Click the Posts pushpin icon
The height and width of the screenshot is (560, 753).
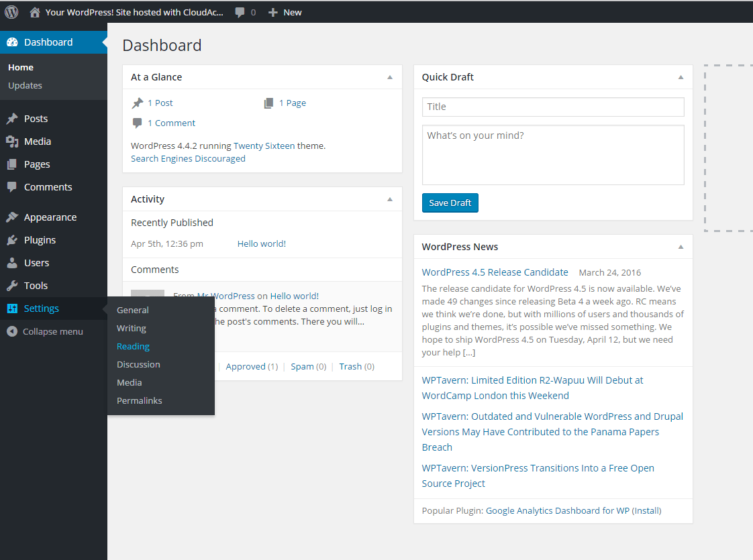12,119
